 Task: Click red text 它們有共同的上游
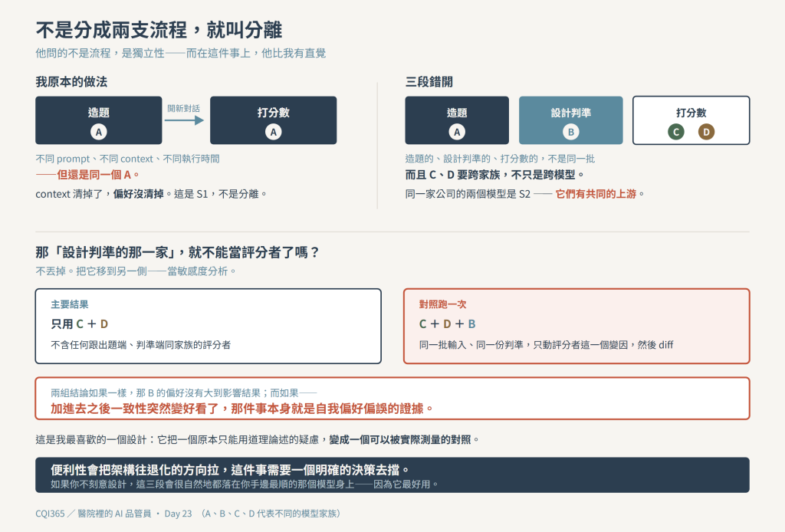(x=596, y=194)
